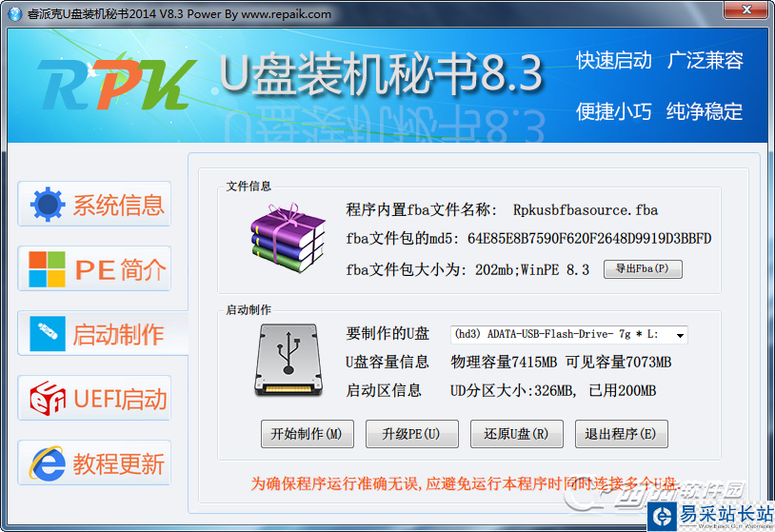Click the 纯净稳定 banner text
The width and height of the screenshot is (775, 532).
tap(705, 111)
